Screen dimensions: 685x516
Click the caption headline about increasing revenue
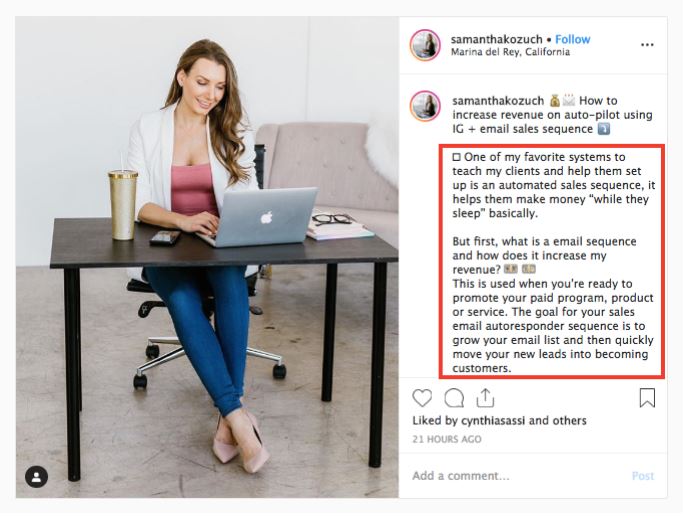tap(553, 115)
